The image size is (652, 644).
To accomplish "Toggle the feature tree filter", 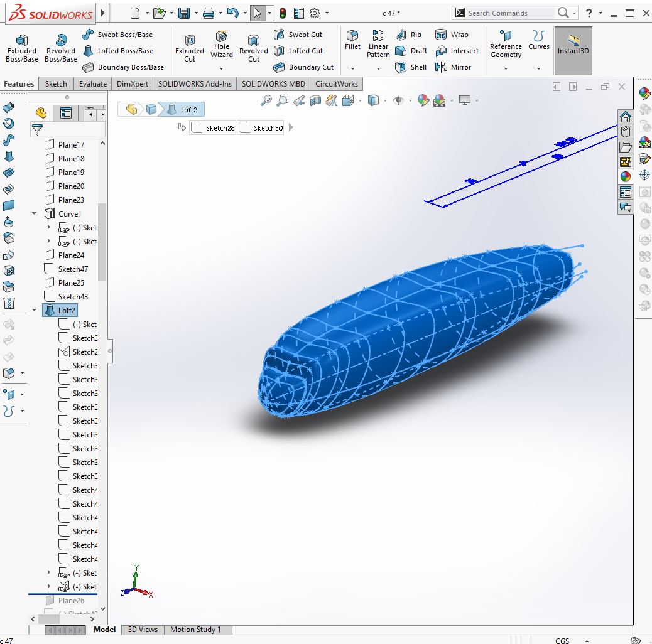I will 38,130.
